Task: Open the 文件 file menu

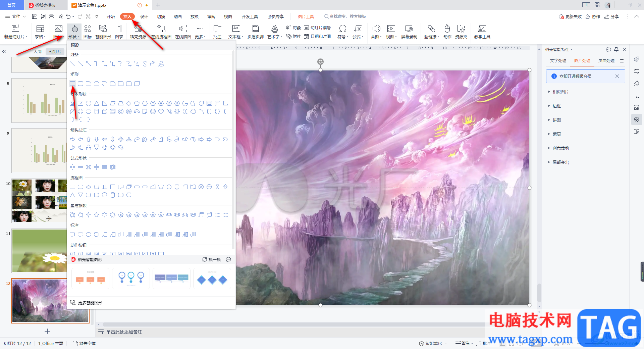Action: point(15,16)
